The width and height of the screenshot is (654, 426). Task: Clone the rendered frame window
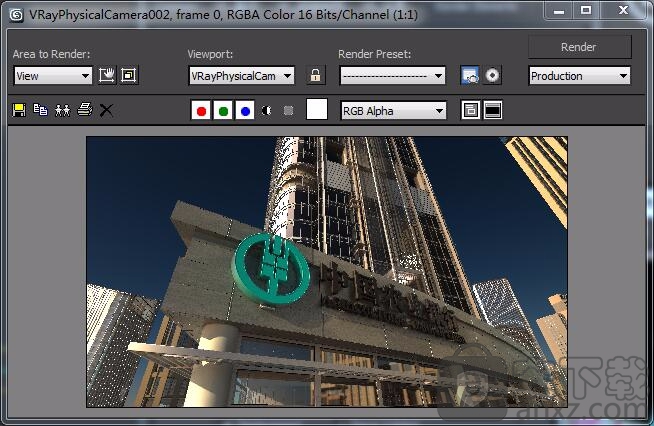(63, 110)
